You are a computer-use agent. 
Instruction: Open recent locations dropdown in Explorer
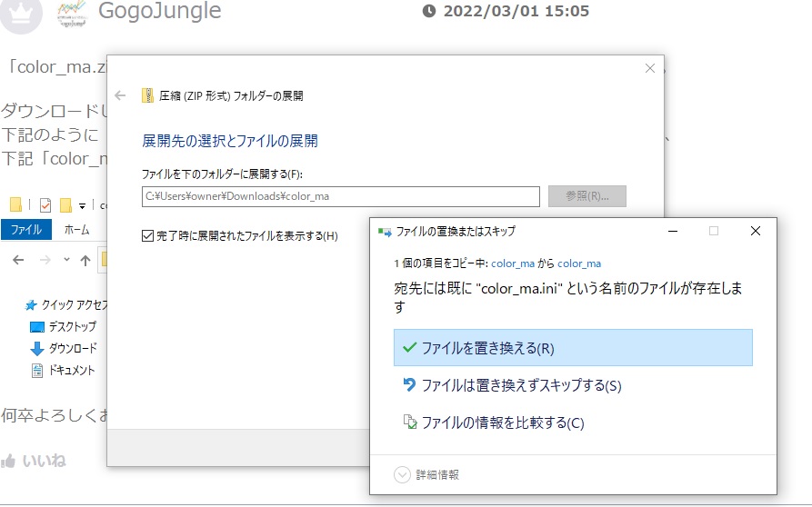click(66, 261)
